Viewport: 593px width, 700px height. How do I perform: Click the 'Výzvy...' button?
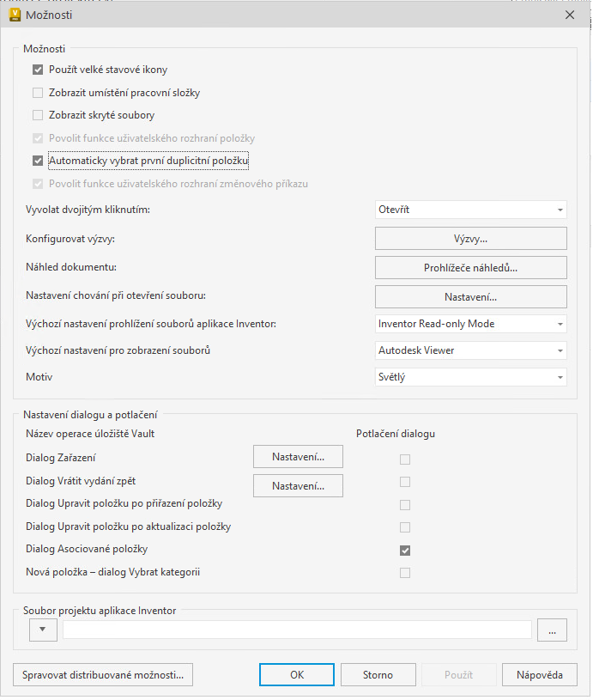[471, 238]
